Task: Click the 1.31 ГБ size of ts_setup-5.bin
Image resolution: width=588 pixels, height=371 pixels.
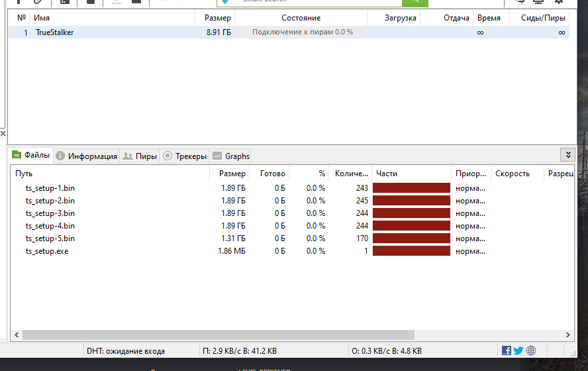Action: [233, 238]
